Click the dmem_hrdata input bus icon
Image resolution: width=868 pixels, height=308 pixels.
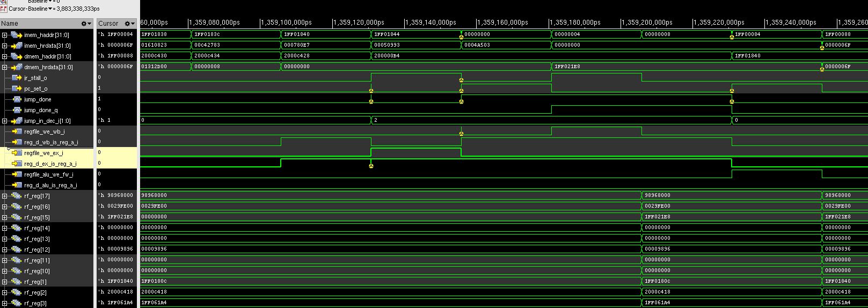point(16,67)
